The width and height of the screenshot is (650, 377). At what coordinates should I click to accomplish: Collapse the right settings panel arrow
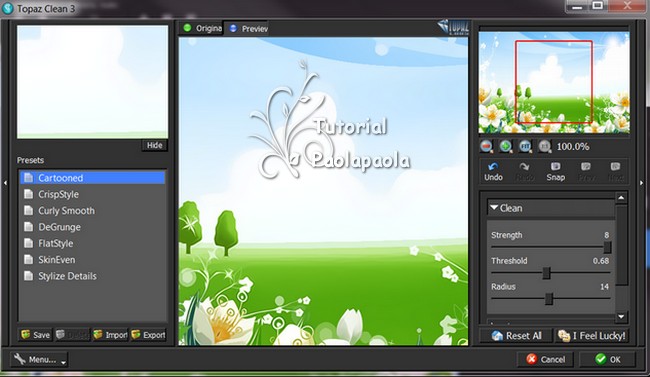642,182
